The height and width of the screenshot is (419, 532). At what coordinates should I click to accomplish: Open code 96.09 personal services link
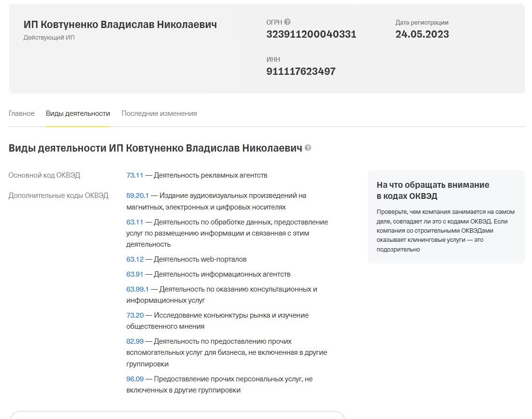coord(134,379)
